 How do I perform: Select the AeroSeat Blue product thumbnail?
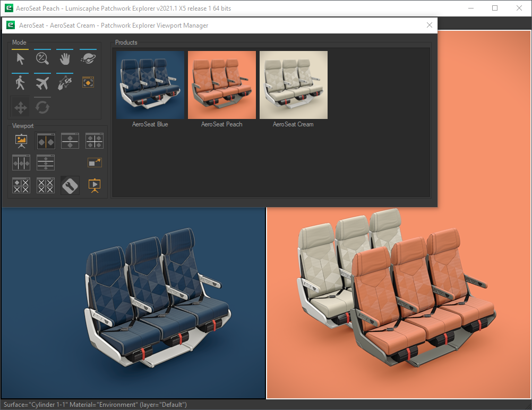click(151, 85)
